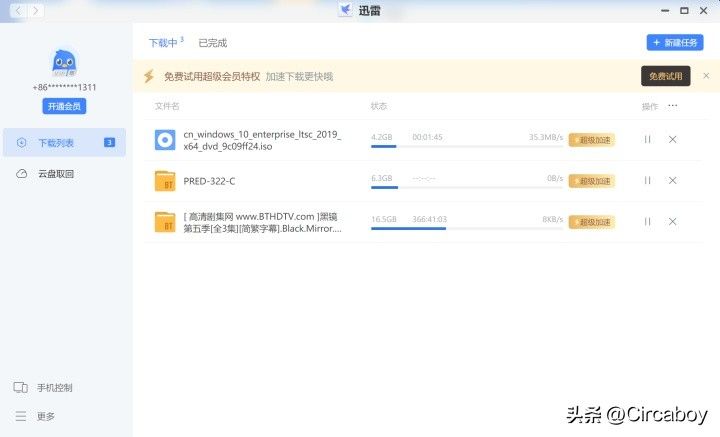The width and height of the screenshot is (720, 437).
Task: Click 超级加速 for the Black.Mirror task
Action: pyautogui.click(x=591, y=222)
